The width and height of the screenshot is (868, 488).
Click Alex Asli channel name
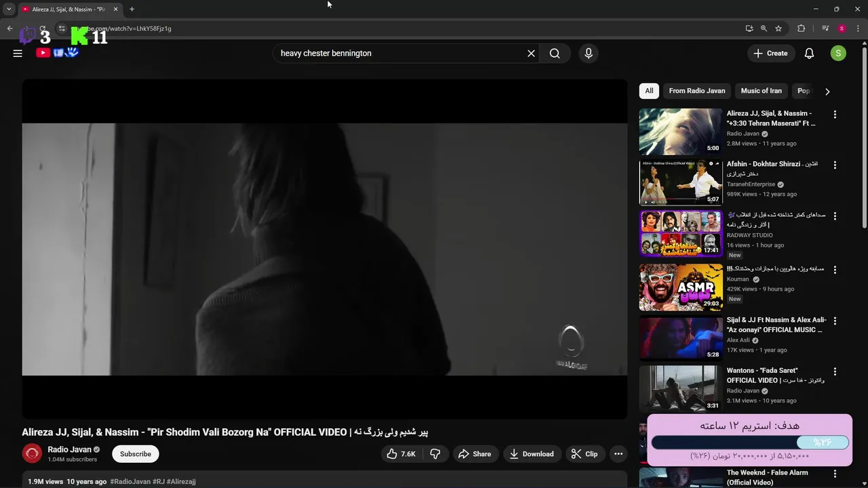point(738,340)
